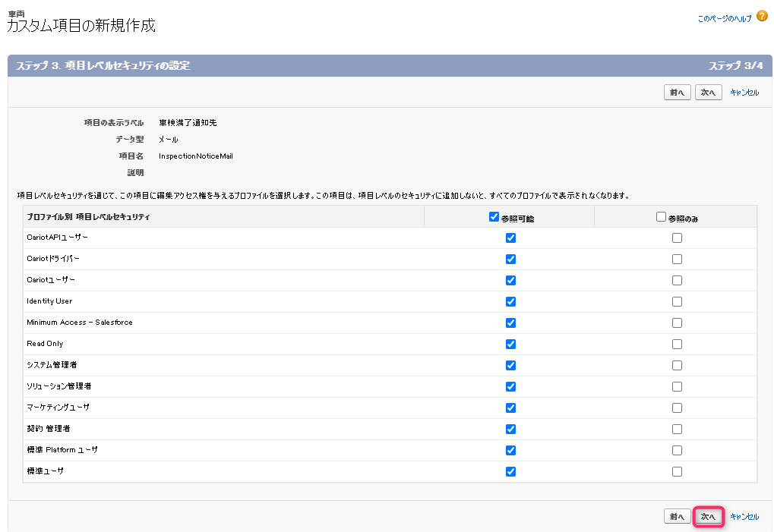Uncheck 参照可能 for Cariotドライバー
Image resolution: width=774 pixels, height=532 pixels.
point(510,259)
